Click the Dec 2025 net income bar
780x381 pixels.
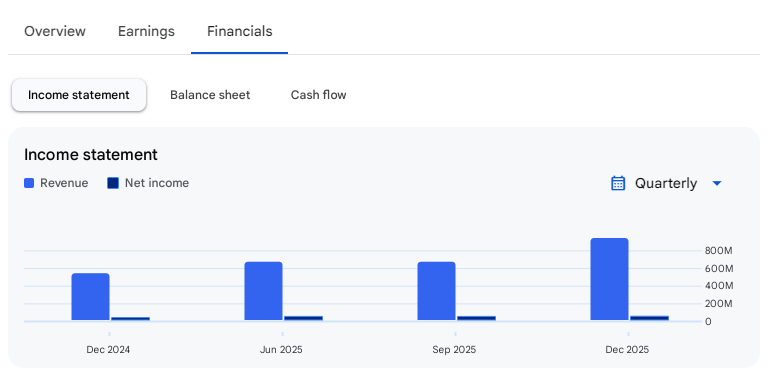pos(650,318)
